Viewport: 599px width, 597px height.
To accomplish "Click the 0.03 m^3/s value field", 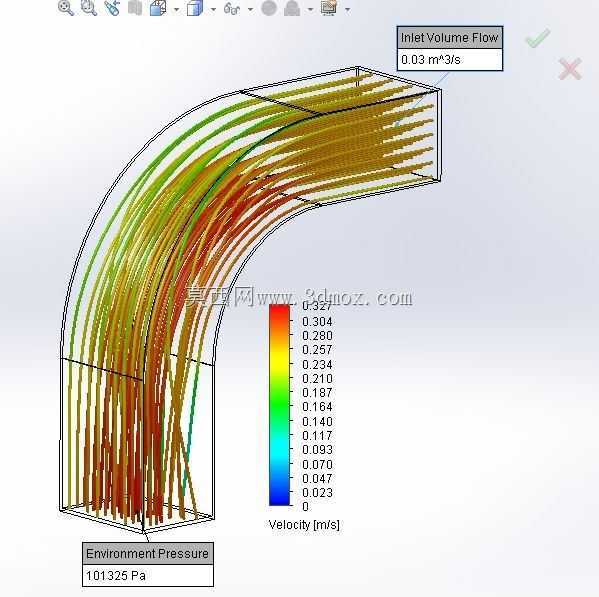I will tap(450, 60).
